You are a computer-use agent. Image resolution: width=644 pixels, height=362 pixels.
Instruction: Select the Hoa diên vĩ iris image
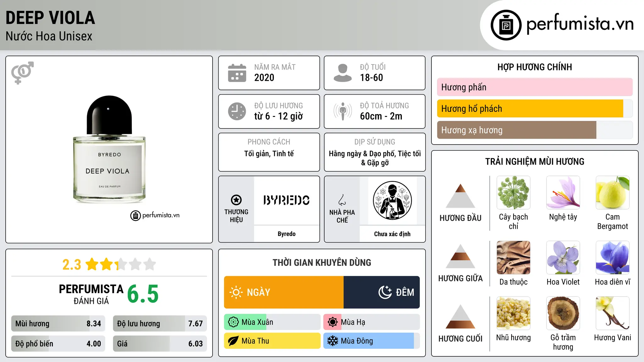click(613, 258)
